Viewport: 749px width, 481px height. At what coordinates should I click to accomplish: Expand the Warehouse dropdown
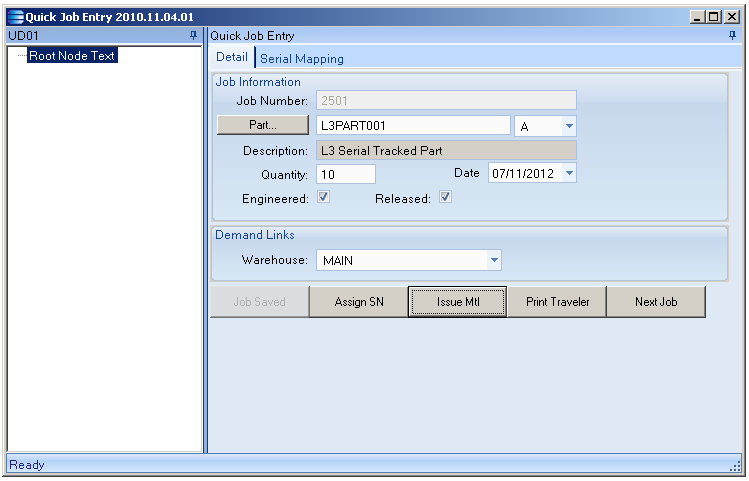[x=494, y=260]
